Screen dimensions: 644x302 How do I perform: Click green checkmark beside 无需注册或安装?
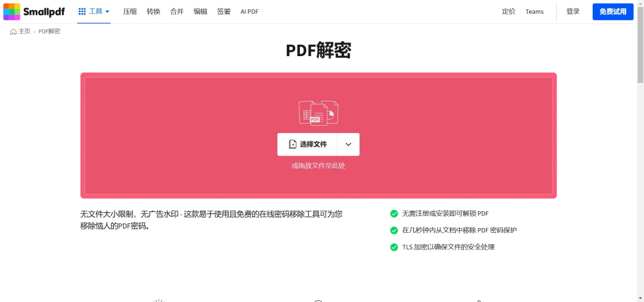click(394, 214)
